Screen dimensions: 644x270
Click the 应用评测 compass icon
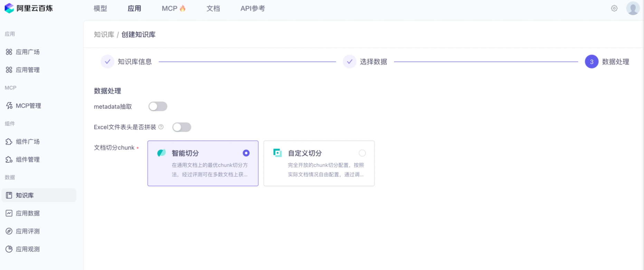[x=9, y=231]
